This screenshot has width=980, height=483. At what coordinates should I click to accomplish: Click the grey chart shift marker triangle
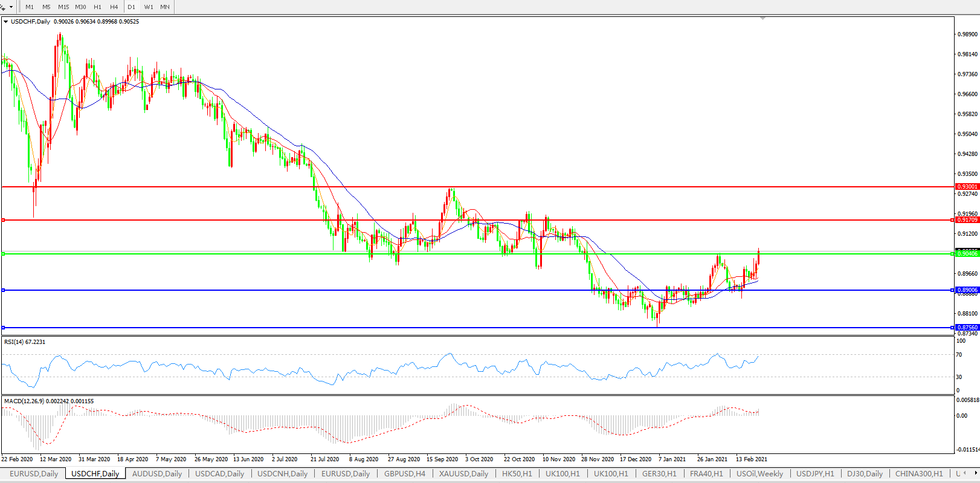[x=763, y=19]
